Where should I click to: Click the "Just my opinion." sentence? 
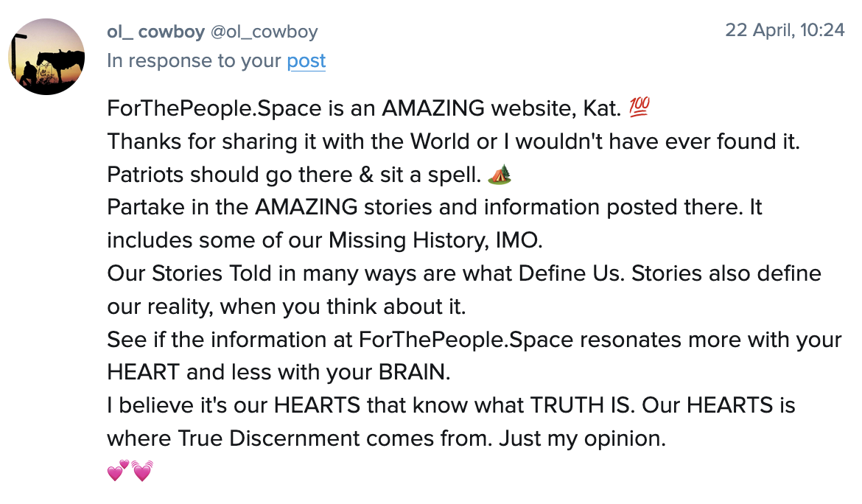tap(582, 438)
